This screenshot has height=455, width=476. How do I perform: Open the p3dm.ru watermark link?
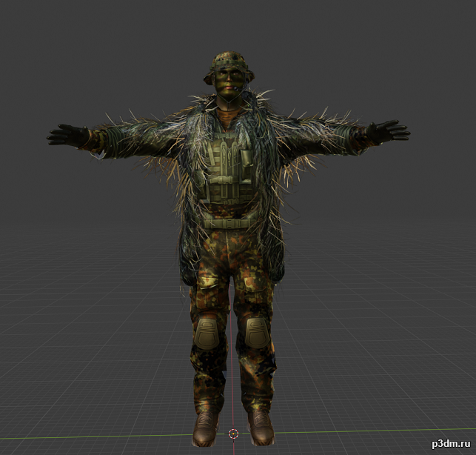[x=451, y=444]
